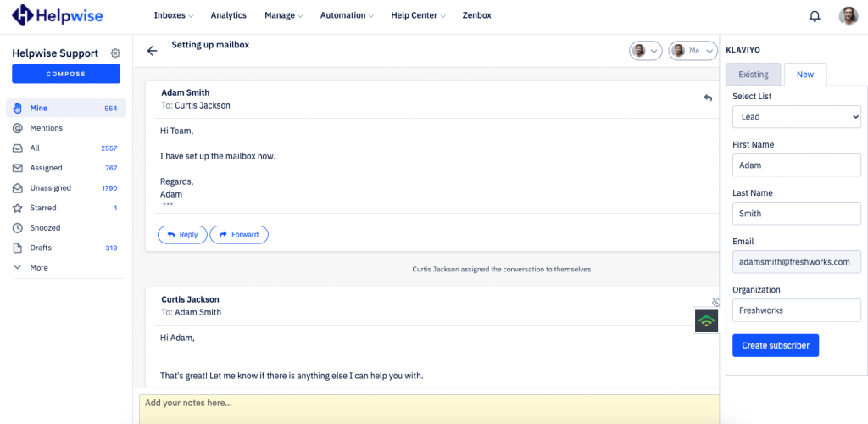Click the Forward button

click(239, 235)
